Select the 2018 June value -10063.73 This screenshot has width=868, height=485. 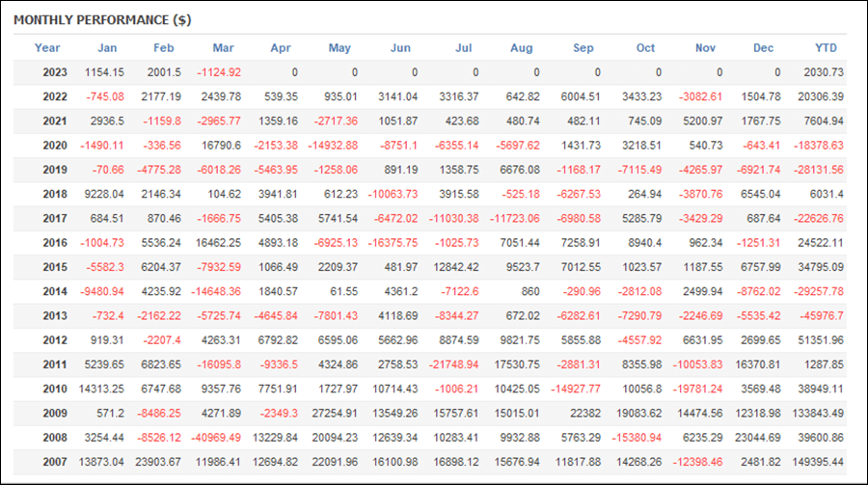point(393,195)
